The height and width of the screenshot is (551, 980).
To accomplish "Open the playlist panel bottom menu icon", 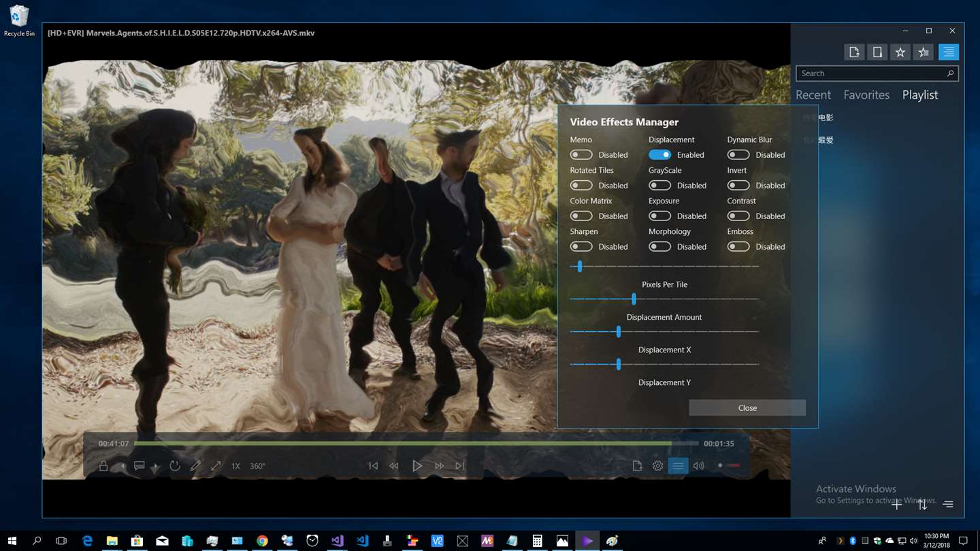I will [948, 504].
